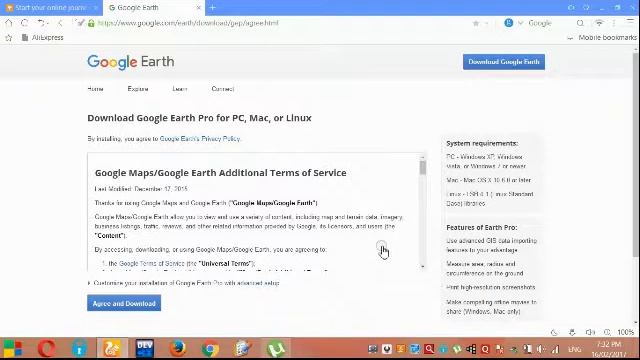Click ENG language indicator

point(574,349)
